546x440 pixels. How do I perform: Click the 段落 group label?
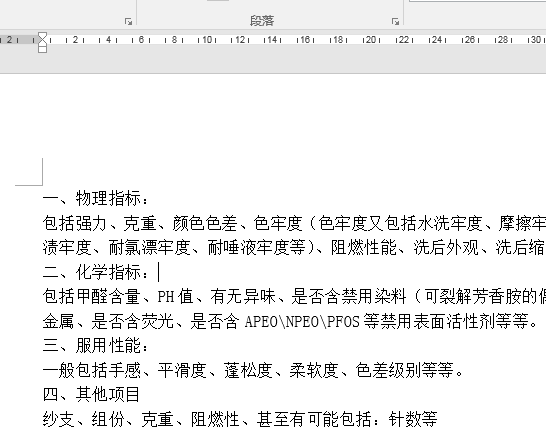pyautogui.click(x=262, y=21)
